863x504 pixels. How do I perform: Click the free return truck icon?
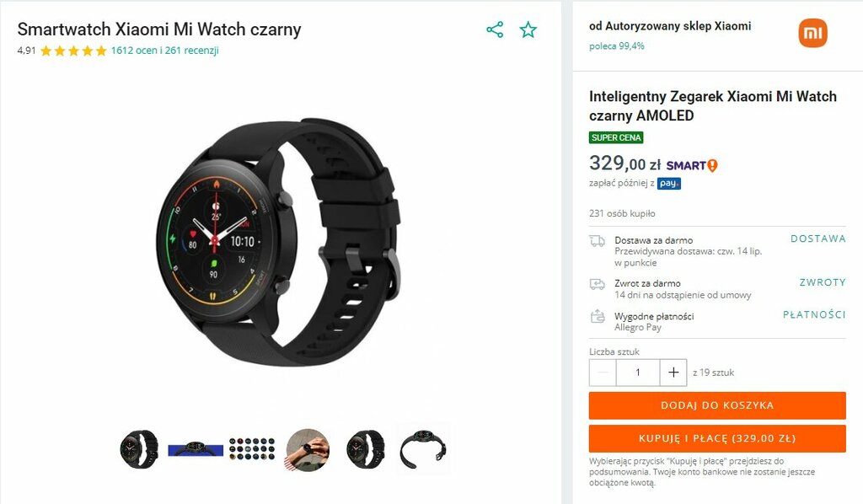(x=598, y=284)
